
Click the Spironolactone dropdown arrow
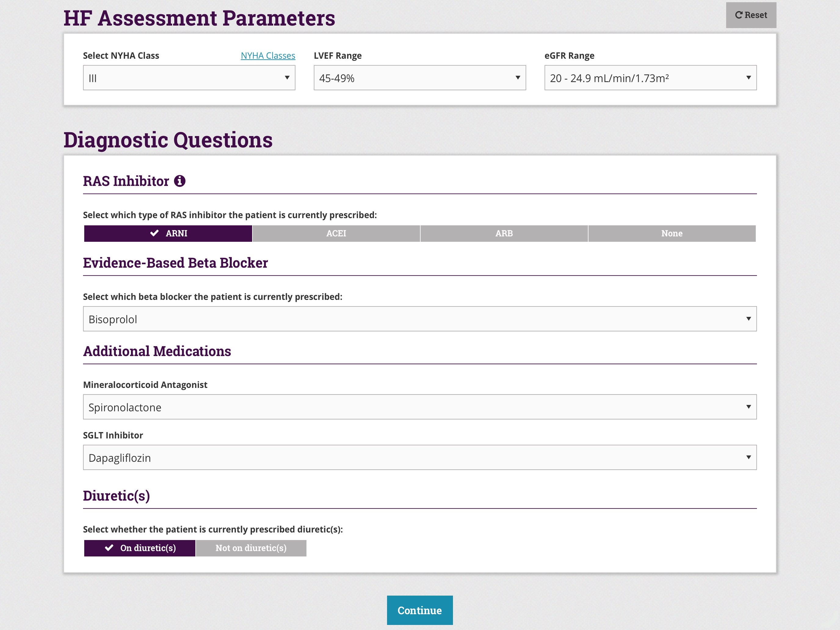[x=748, y=407]
